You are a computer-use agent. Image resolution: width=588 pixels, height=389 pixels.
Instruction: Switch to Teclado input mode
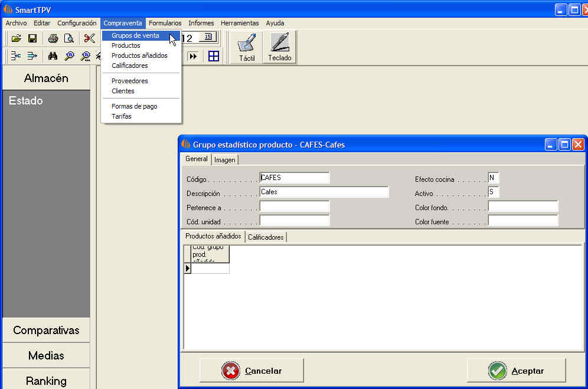[x=280, y=47]
